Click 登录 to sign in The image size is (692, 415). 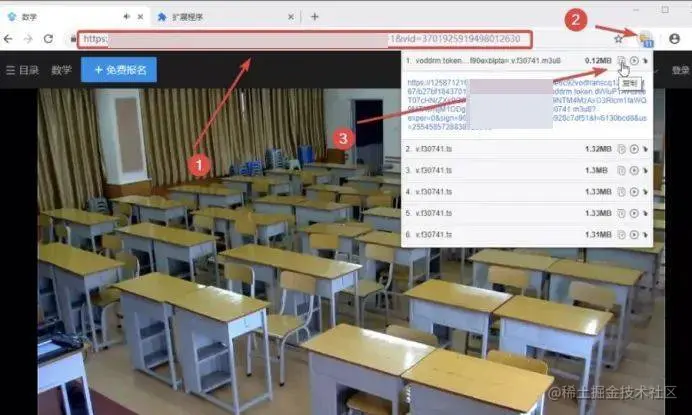point(680,70)
